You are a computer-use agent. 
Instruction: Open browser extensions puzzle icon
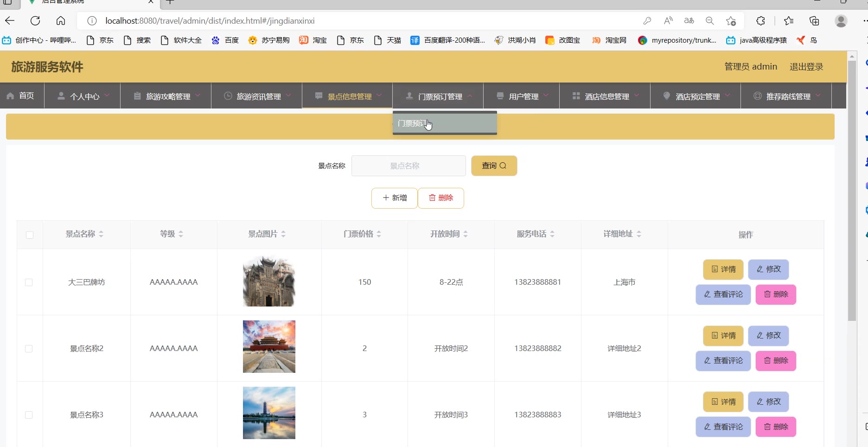pos(760,21)
